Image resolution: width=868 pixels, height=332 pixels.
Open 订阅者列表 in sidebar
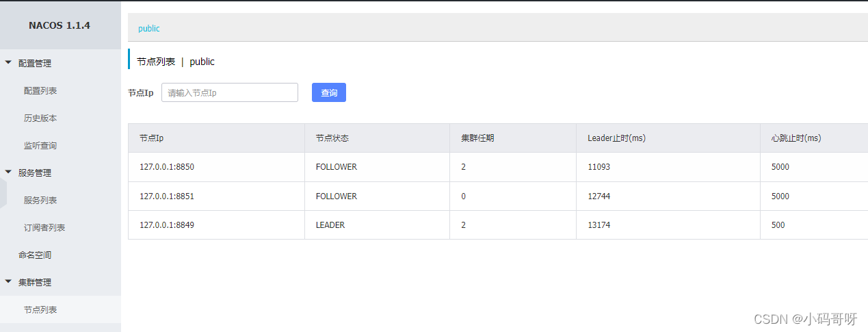point(44,227)
